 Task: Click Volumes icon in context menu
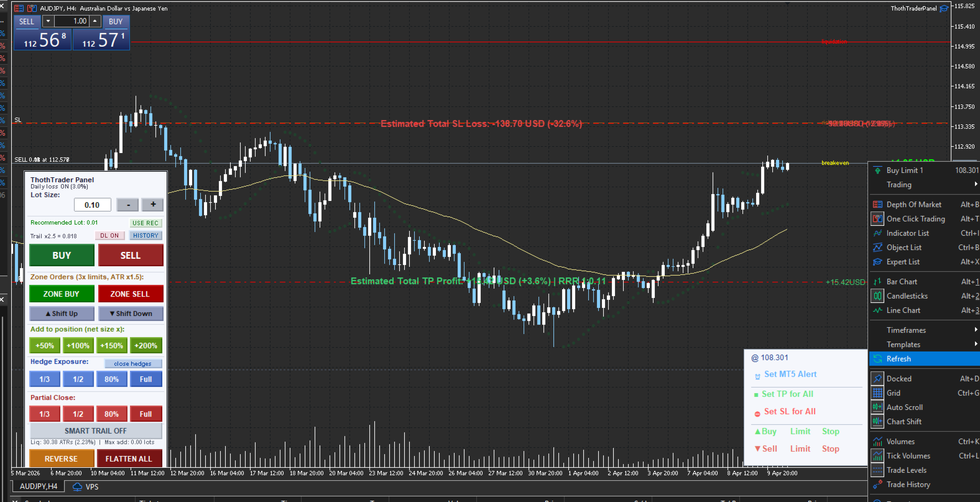point(877,442)
